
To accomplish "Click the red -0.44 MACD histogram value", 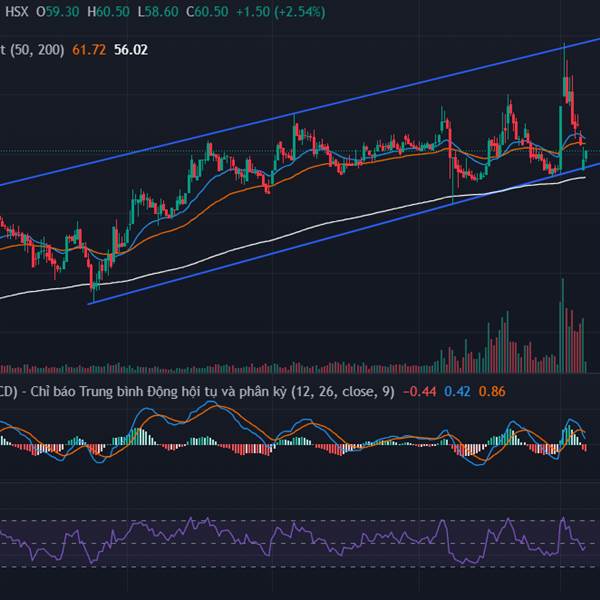I will tap(418, 391).
